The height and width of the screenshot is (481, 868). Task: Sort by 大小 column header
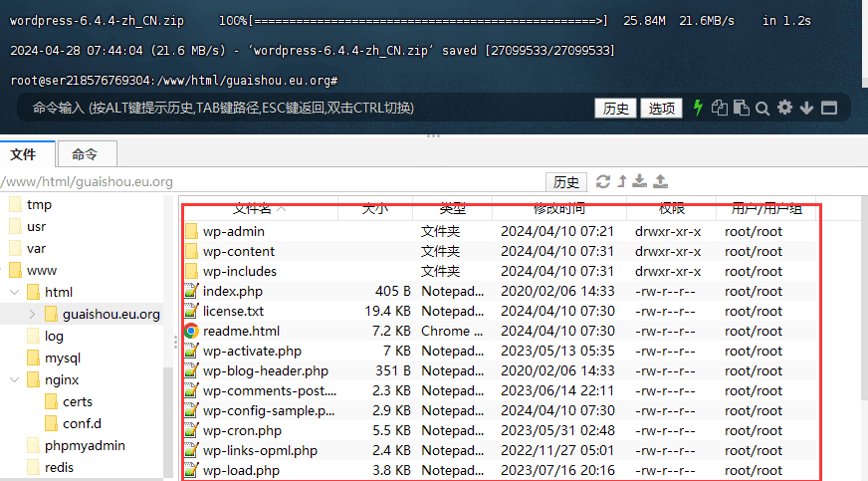coord(375,209)
